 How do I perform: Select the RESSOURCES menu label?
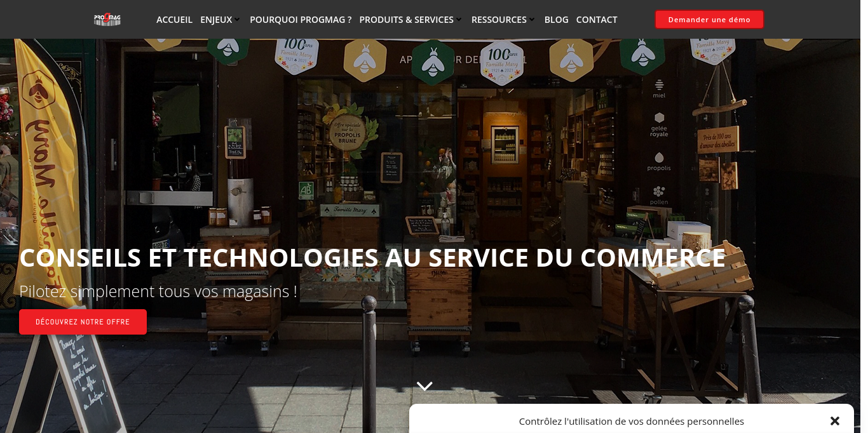click(x=499, y=19)
